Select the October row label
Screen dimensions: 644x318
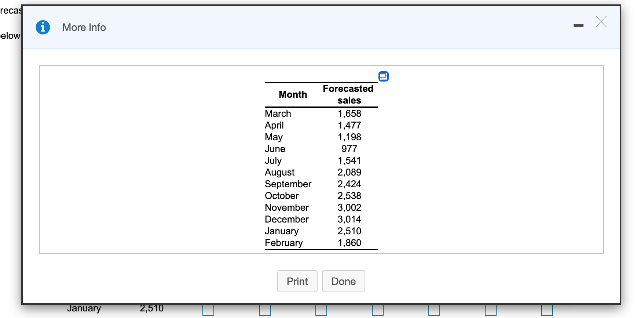tap(282, 196)
